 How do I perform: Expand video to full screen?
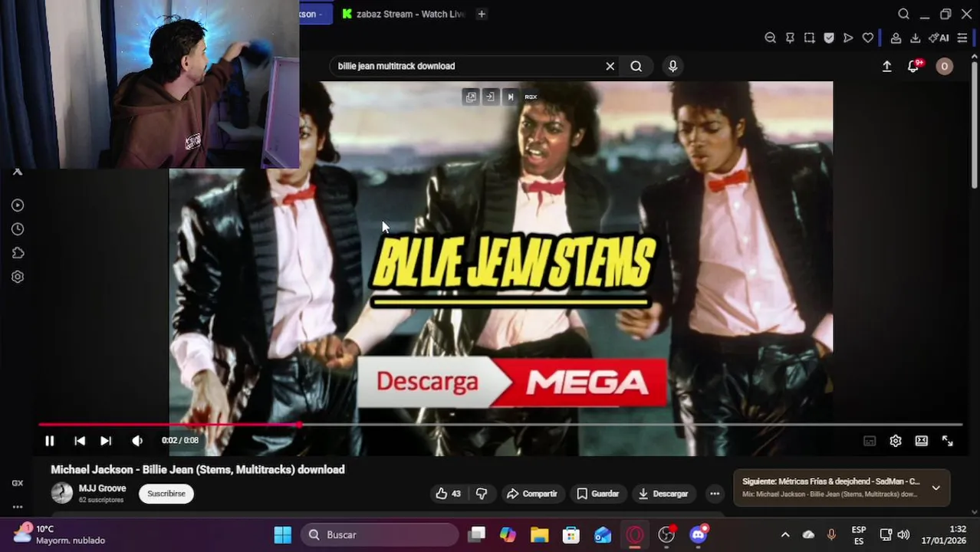point(948,441)
